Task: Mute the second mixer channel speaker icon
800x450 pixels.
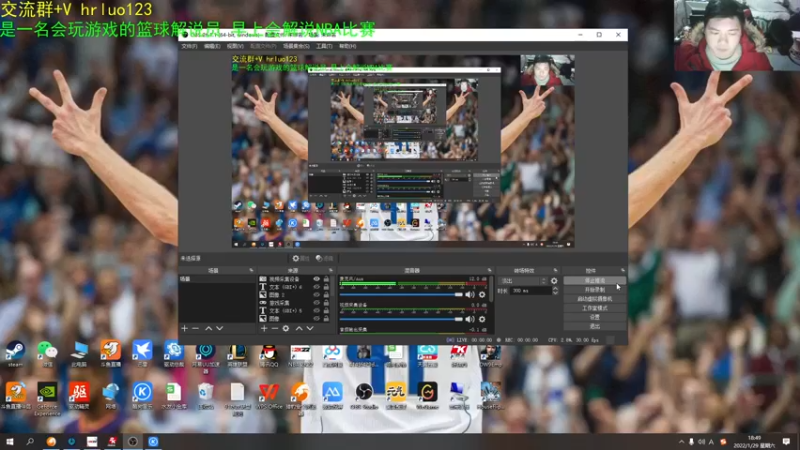Action: 470,319
